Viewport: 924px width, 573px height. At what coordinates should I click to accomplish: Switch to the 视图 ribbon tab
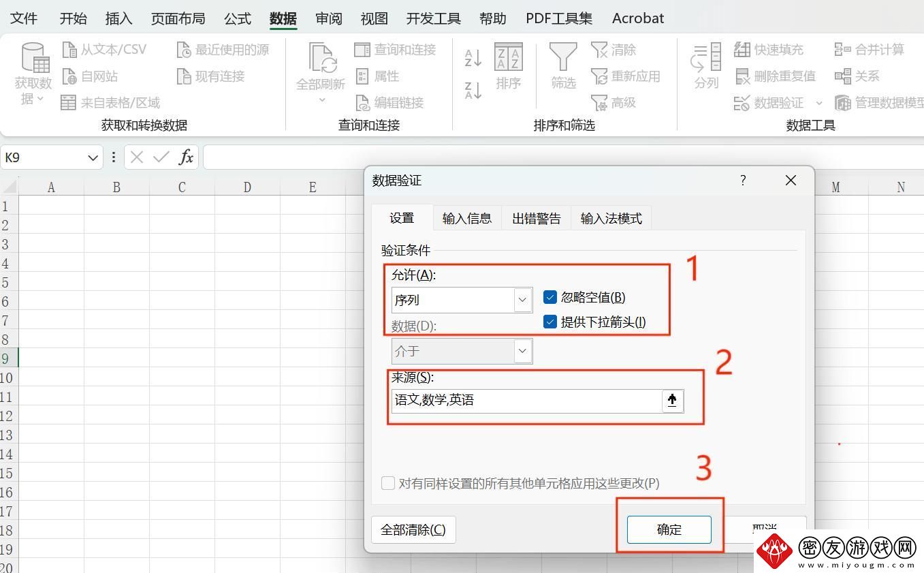point(374,18)
